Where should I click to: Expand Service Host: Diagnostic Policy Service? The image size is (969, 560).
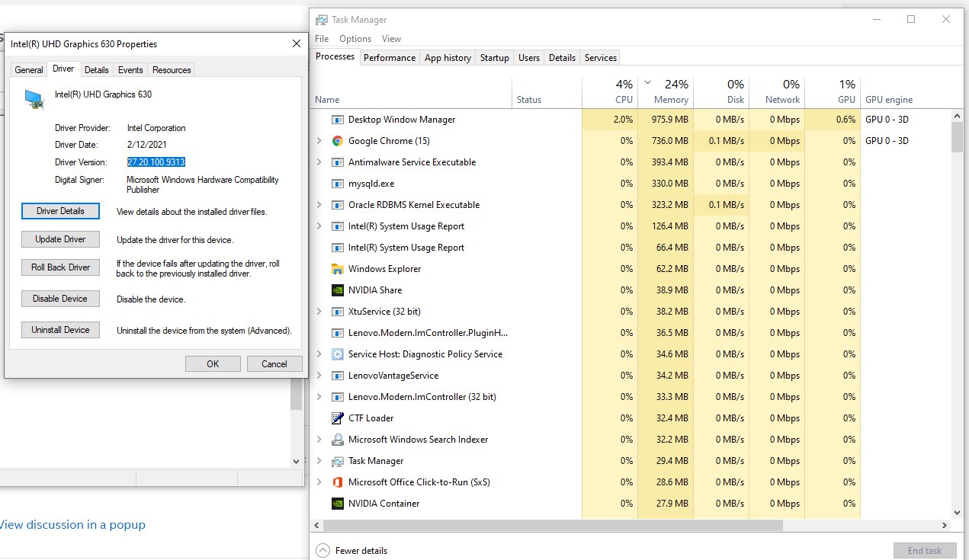[x=319, y=354]
